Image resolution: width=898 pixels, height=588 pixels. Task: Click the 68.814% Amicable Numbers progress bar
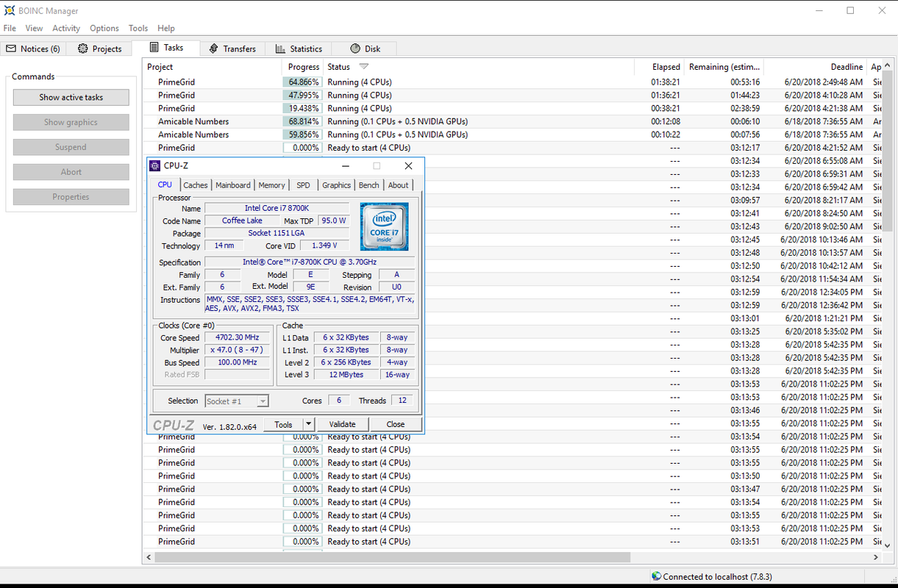[302, 122]
